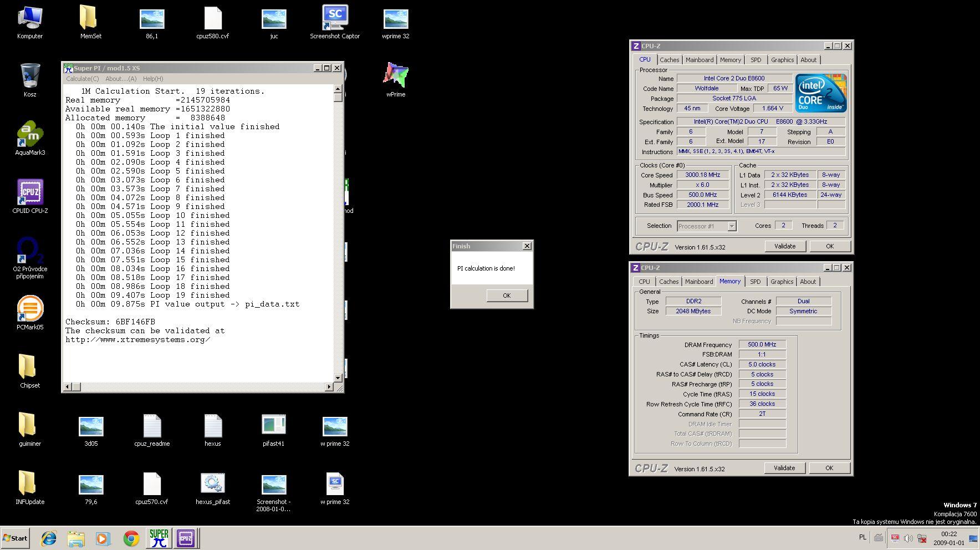Click OK in lower CPU-Z Memory window

(829, 468)
